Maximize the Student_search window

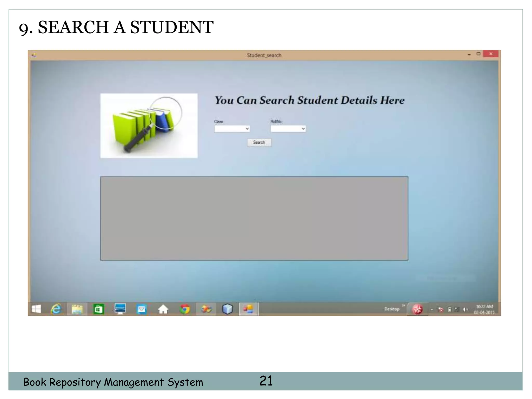tap(478, 54)
